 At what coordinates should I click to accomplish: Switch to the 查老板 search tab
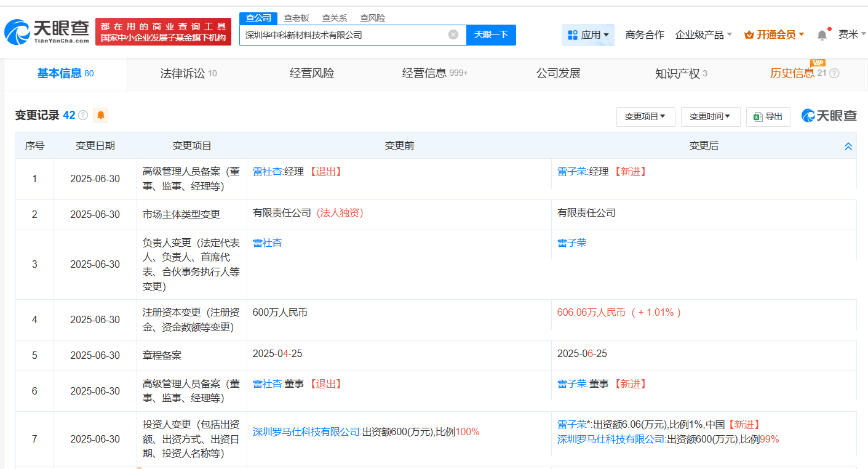point(297,18)
